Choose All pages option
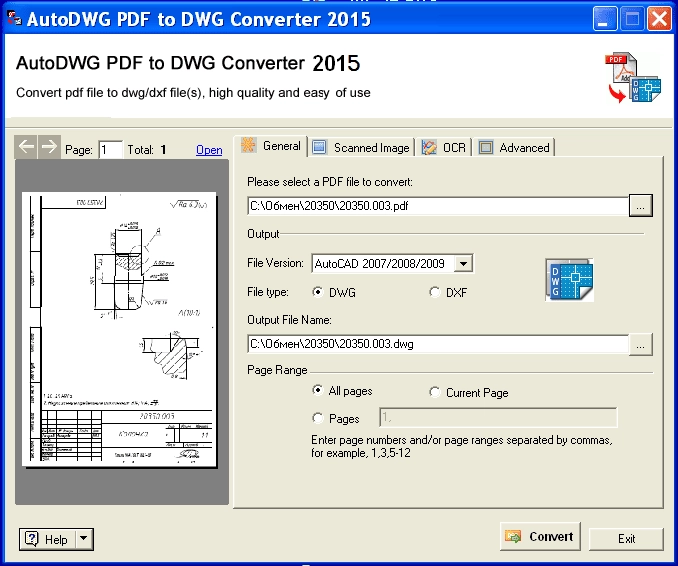 tap(318, 390)
